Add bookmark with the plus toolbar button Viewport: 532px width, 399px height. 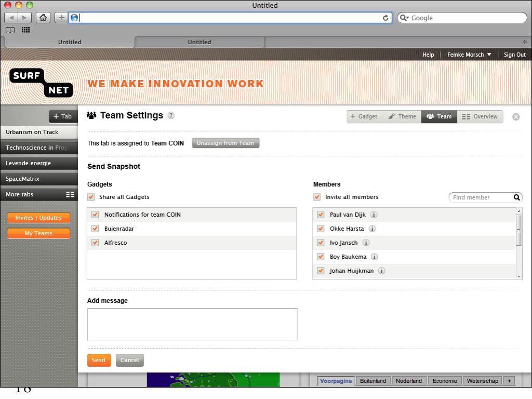pyautogui.click(x=61, y=18)
